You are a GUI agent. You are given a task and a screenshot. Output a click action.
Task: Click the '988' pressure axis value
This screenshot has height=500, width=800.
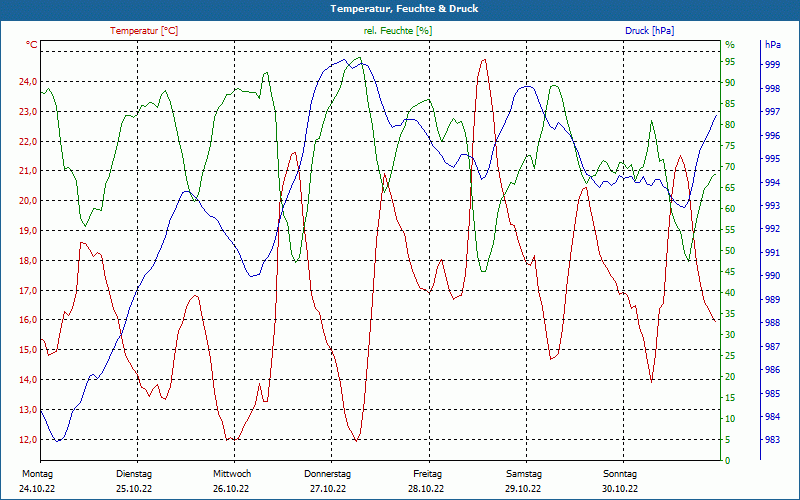[772, 323]
